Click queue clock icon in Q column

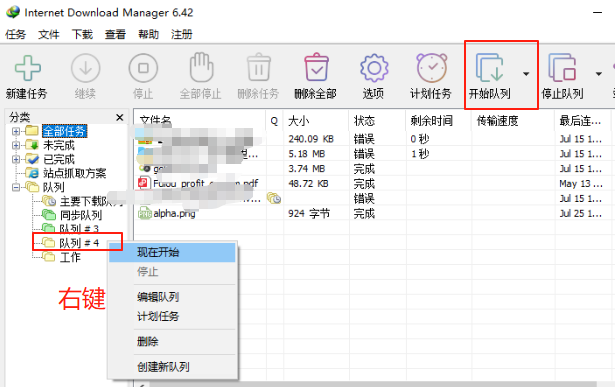[x=274, y=198]
